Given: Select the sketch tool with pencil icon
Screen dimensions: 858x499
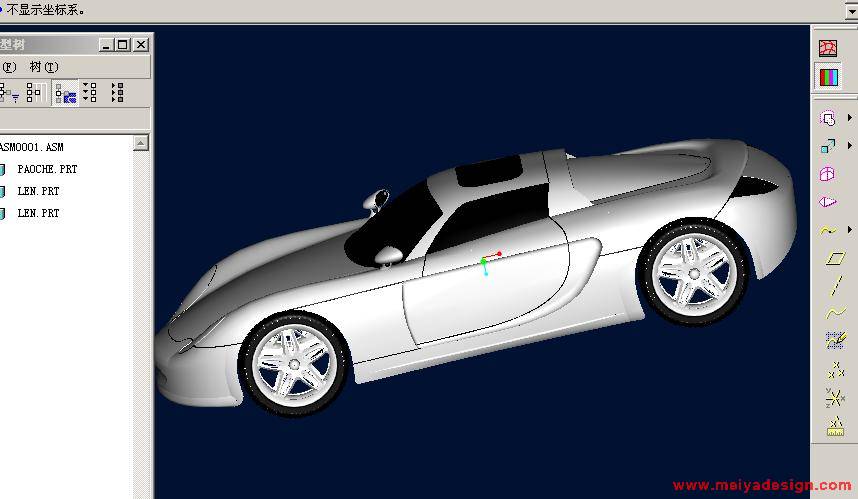Looking at the screenshot, I should pos(836,340).
